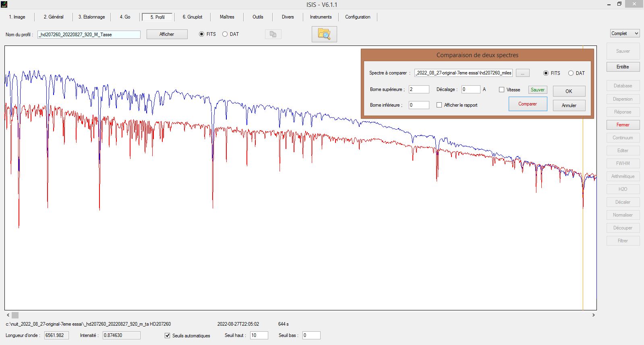Click the right scroll arrow under the graph
Viewport: 644px width, 345px height.
593,315
